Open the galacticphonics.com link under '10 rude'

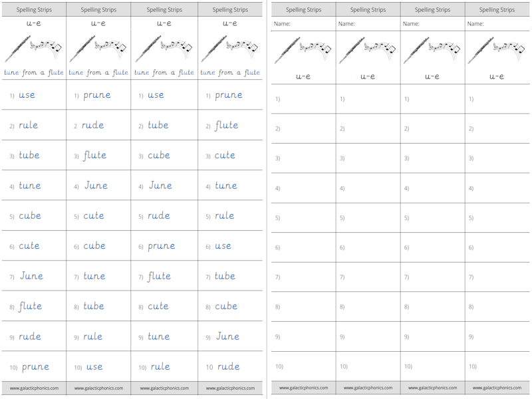[230, 388]
